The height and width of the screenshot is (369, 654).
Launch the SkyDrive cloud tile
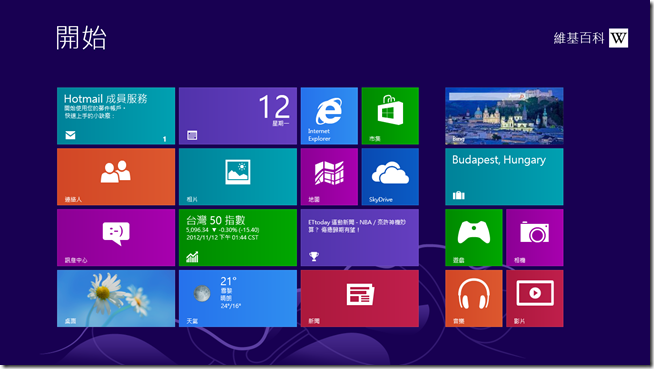tap(390, 177)
